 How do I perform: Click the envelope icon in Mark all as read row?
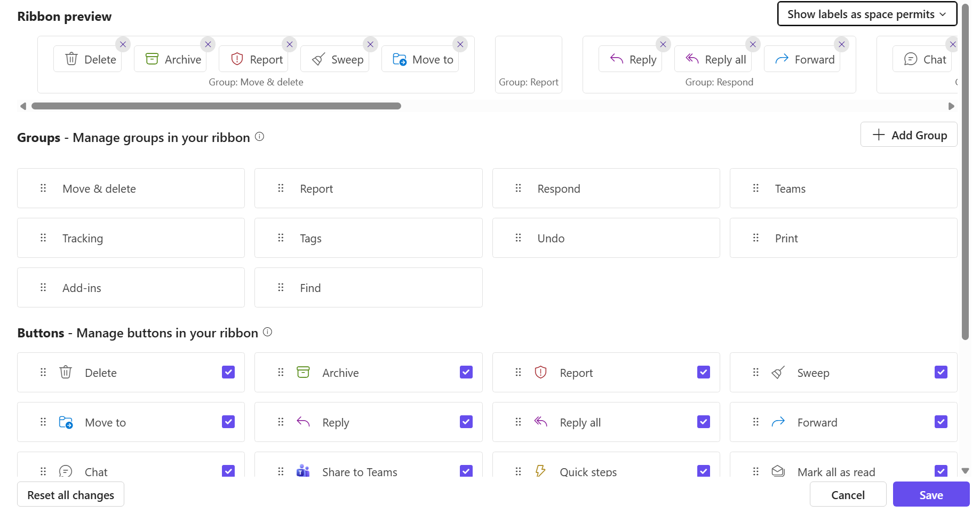tap(778, 471)
